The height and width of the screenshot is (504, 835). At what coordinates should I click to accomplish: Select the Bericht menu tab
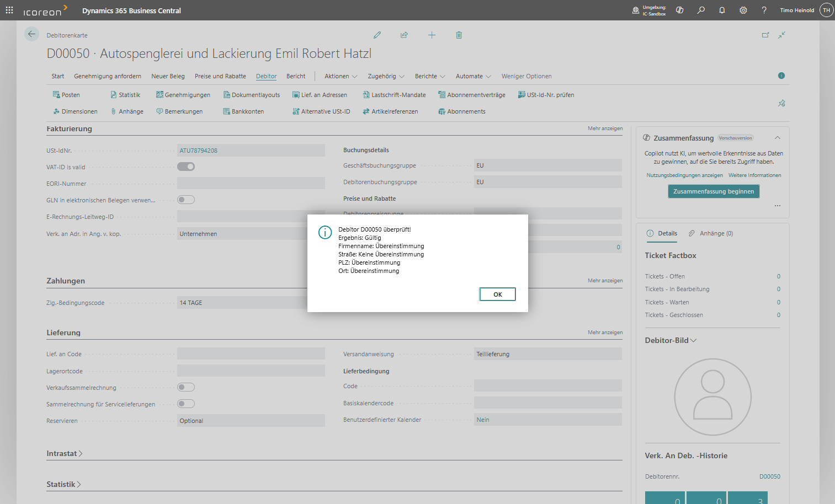pyautogui.click(x=296, y=76)
